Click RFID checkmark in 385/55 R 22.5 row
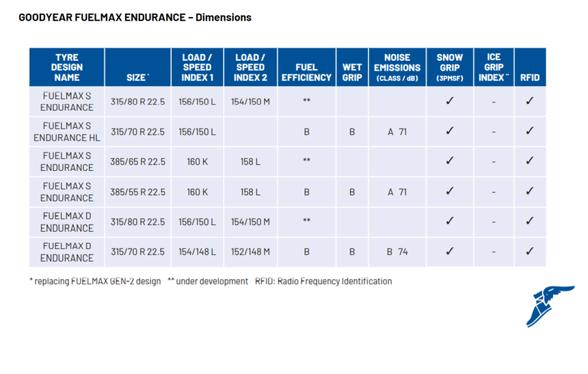The image size is (588, 374). 529,191
